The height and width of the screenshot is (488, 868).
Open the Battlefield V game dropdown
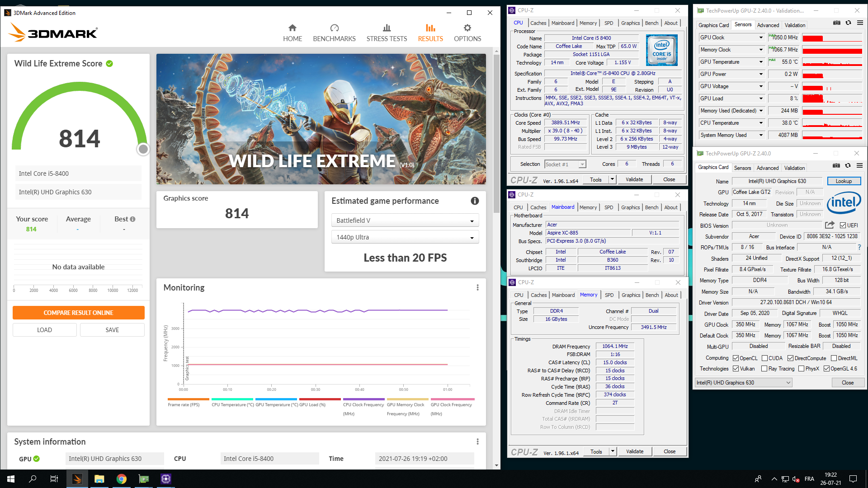pyautogui.click(x=405, y=221)
